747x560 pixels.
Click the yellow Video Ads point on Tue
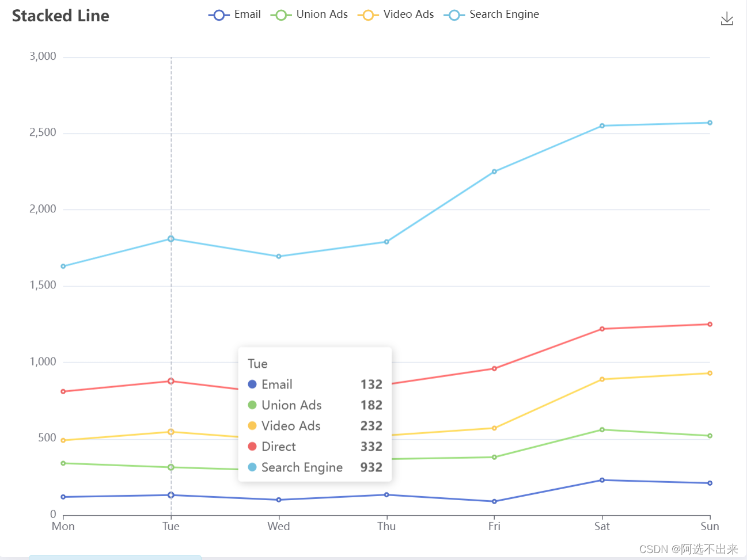(x=171, y=432)
